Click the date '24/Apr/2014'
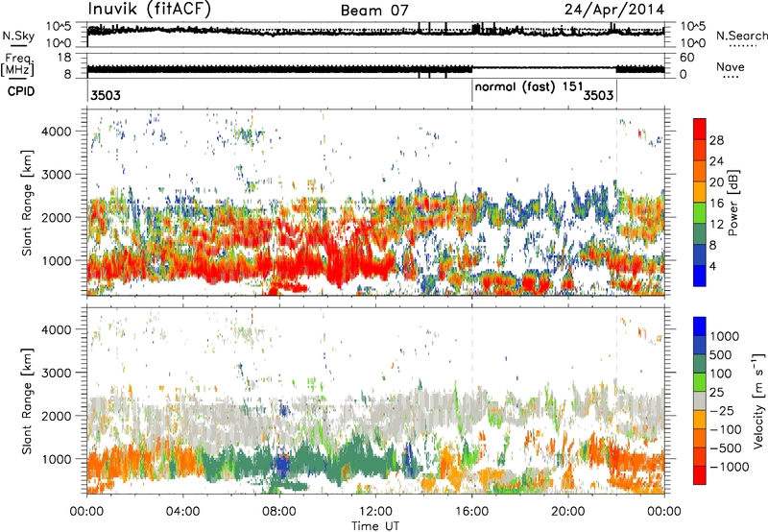Image resolution: width=768 pixels, height=532 pixels. (614, 10)
